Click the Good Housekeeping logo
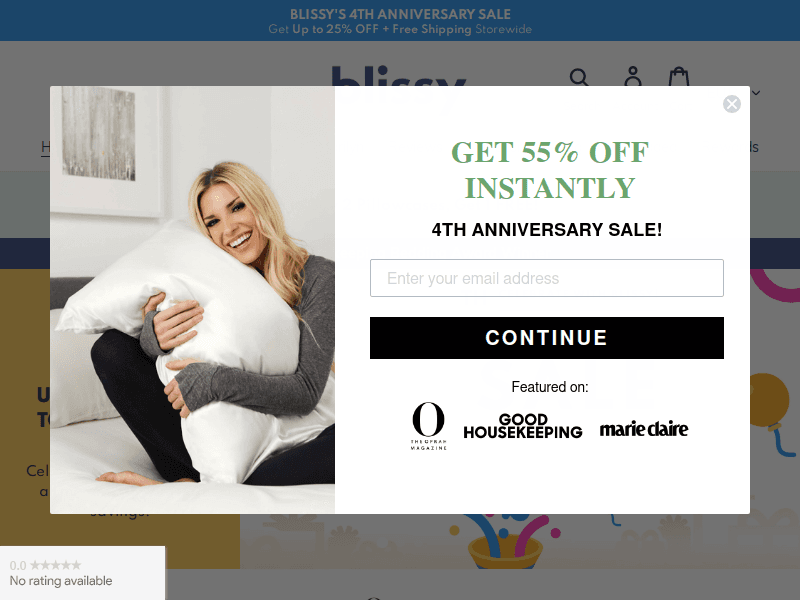Viewport: 800px width, 600px height. [x=523, y=426]
